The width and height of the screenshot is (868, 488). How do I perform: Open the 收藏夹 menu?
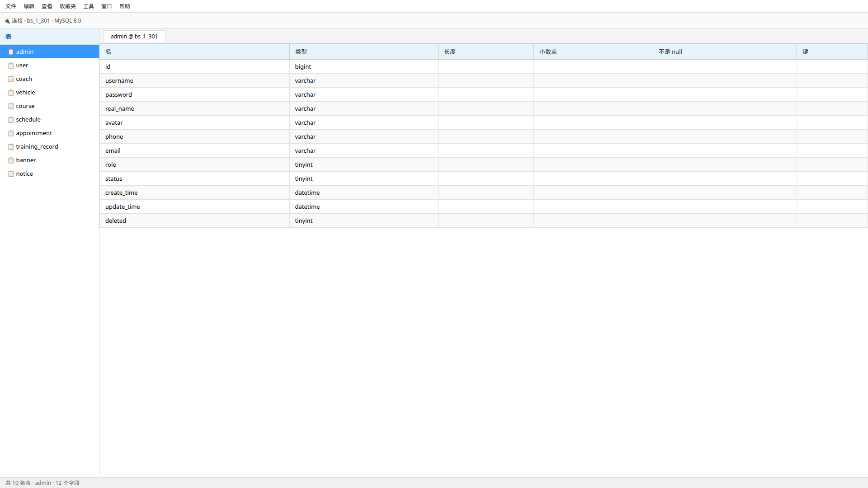pos(68,6)
